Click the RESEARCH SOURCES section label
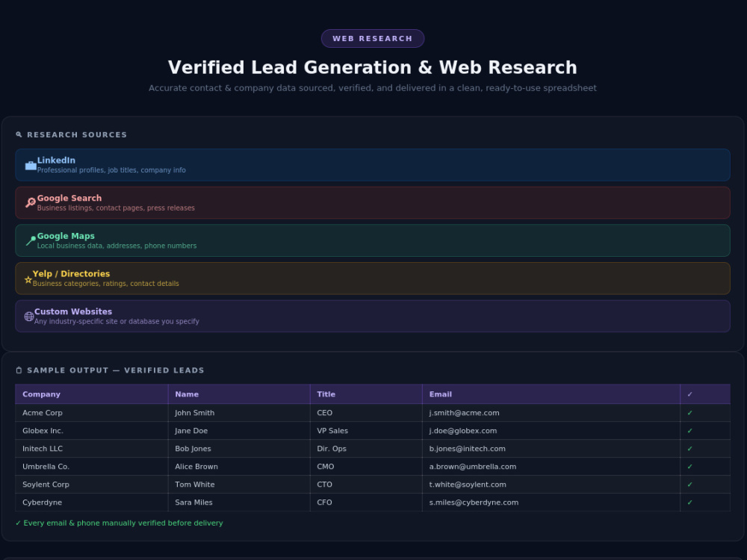Image resolution: width=747 pixels, height=560 pixels. (77, 134)
